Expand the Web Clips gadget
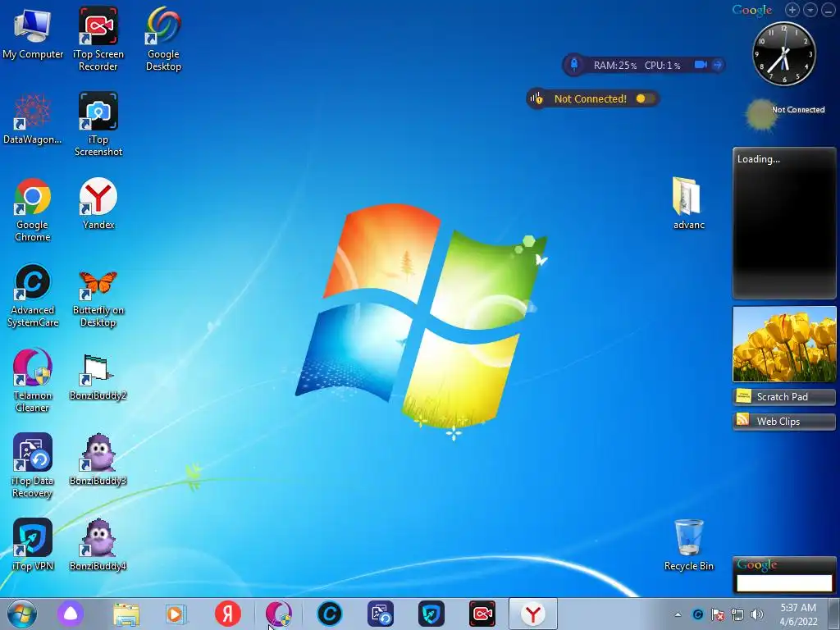Image resolution: width=840 pixels, height=630 pixels. coord(784,422)
